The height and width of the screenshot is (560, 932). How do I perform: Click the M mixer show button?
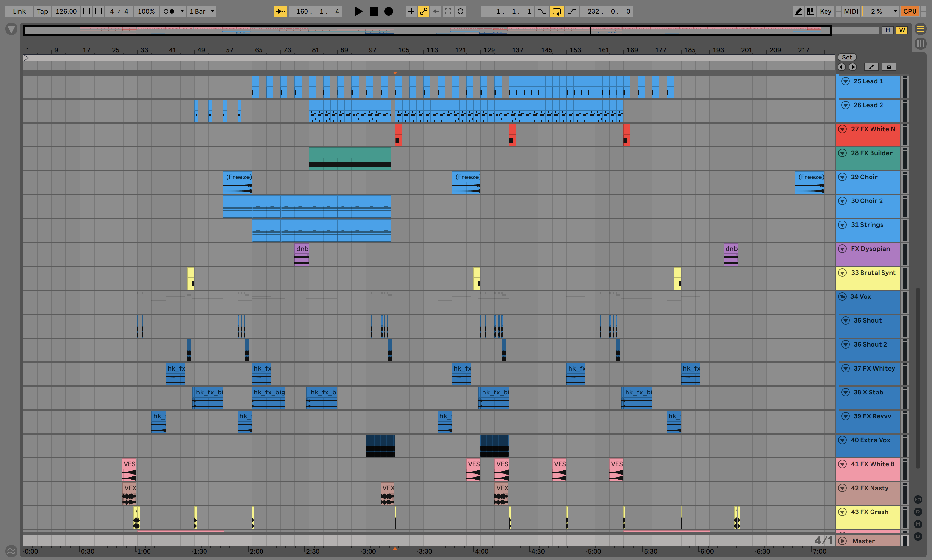(918, 524)
